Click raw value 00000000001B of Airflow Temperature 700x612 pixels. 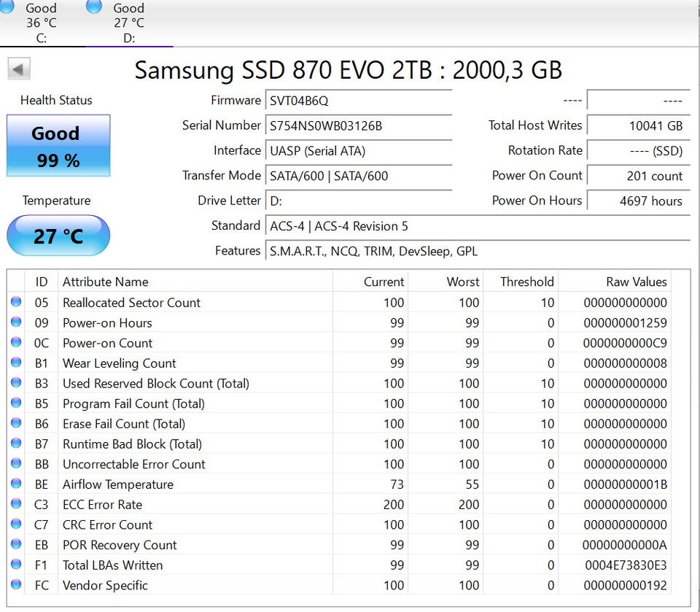coord(625,484)
